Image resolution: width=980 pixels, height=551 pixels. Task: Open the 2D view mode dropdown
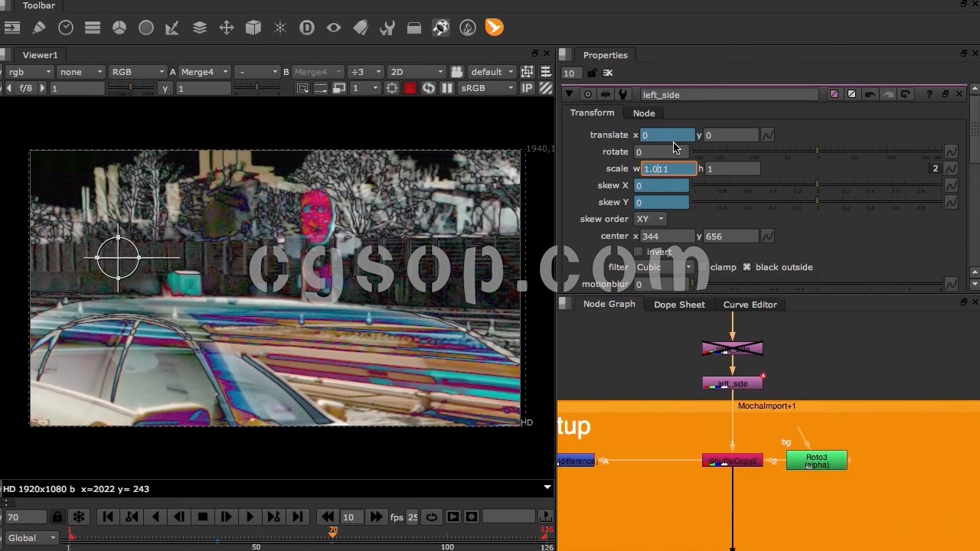pyautogui.click(x=416, y=72)
